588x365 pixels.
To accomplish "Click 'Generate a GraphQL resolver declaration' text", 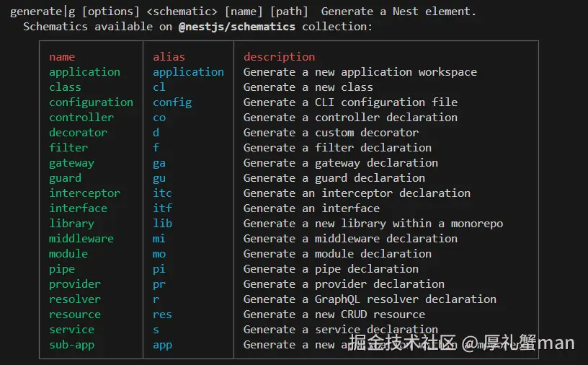I will (x=370, y=299).
